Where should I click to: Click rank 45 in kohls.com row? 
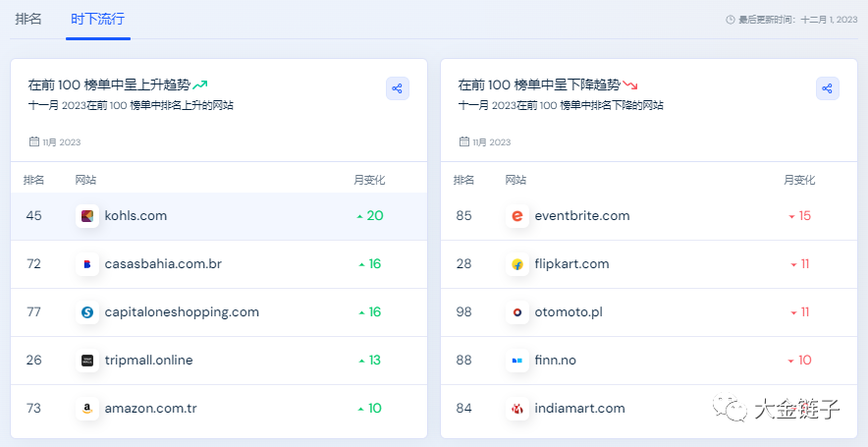pos(33,215)
